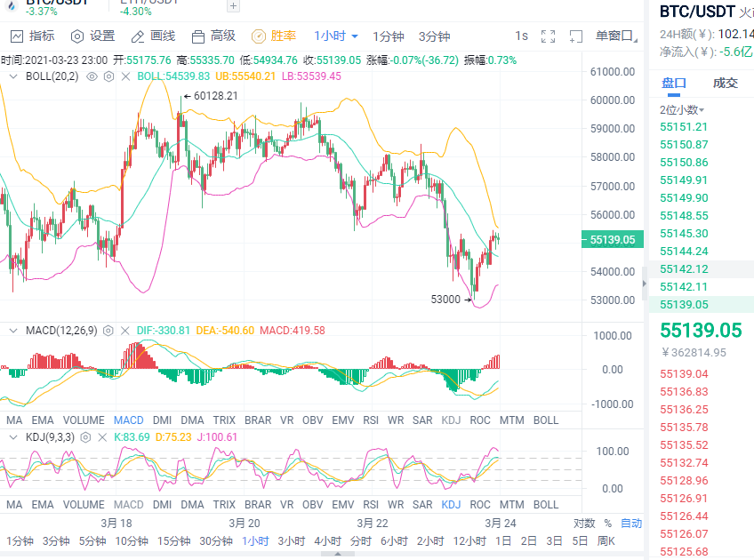The width and height of the screenshot is (754, 560).
Task: Open the 指标 indicators panel
Action: (x=36, y=36)
